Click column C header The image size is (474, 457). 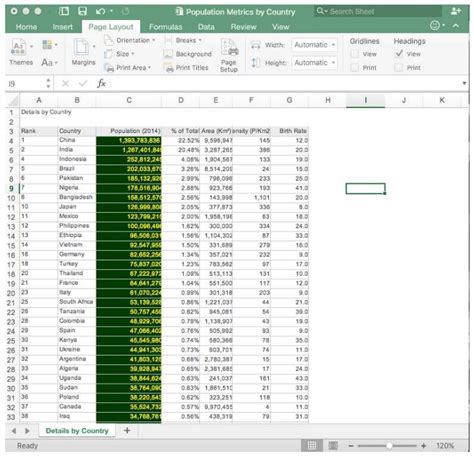coord(129,100)
